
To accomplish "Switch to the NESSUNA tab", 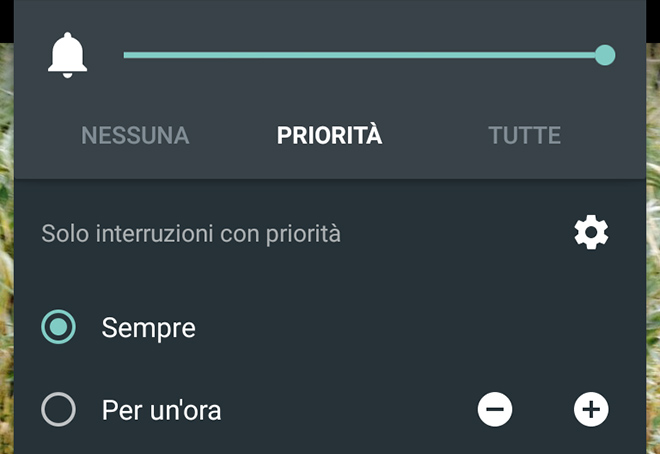I will (x=135, y=135).
